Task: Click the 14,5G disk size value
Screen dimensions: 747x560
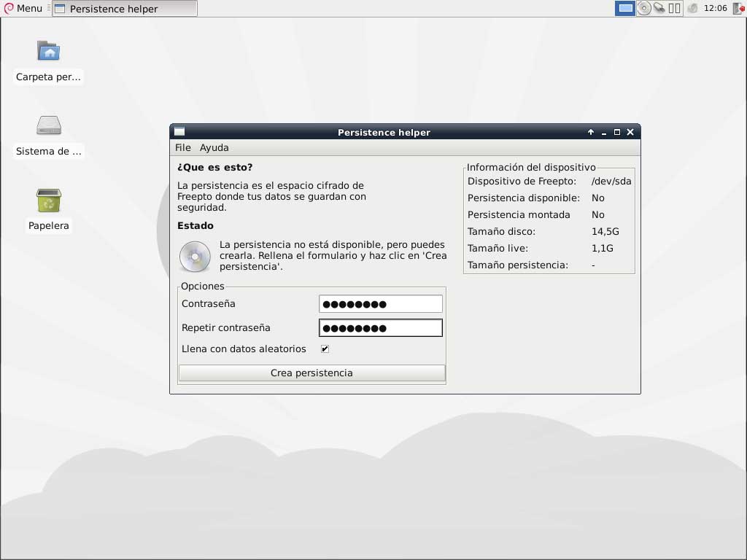Action: click(605, 232)
